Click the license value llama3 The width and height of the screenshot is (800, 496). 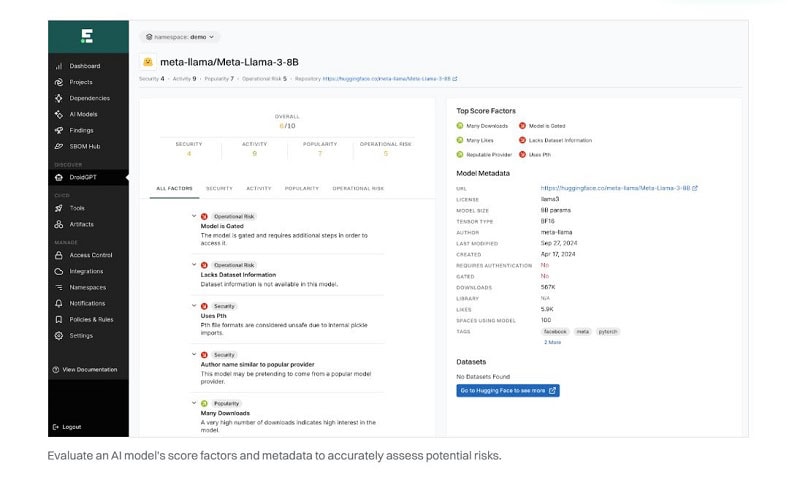[550, 199]
